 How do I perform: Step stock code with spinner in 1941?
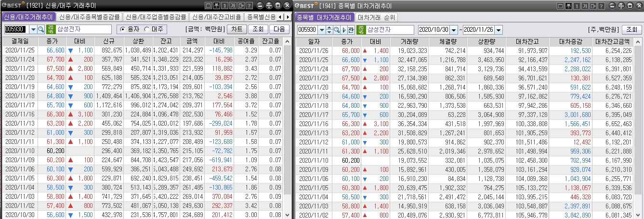(x=329, y=30)
